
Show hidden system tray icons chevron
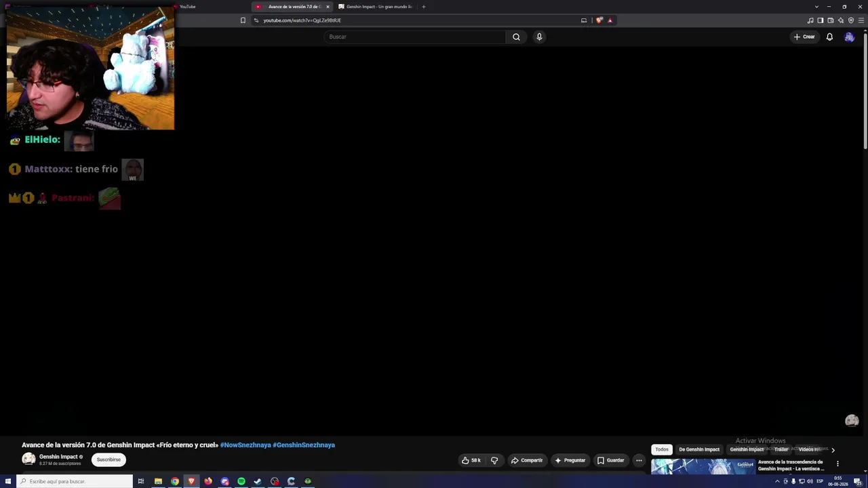777,481
